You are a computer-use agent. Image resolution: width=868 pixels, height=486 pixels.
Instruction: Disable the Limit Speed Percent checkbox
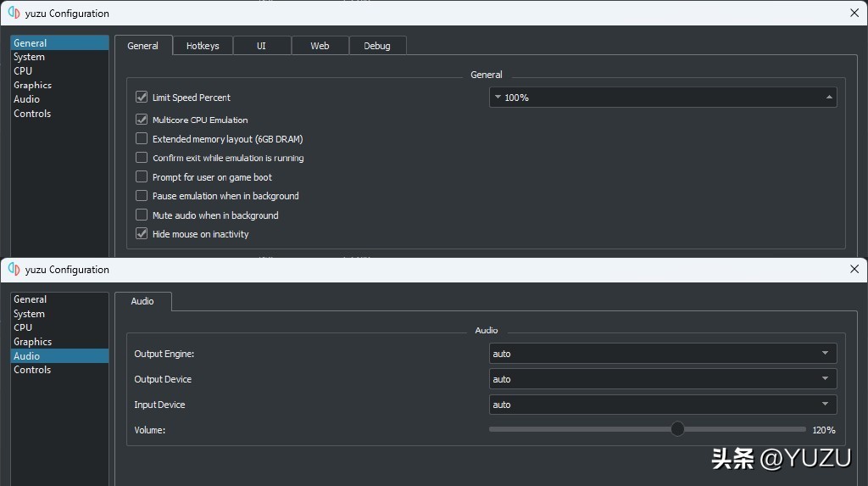(x=142, y=98)
